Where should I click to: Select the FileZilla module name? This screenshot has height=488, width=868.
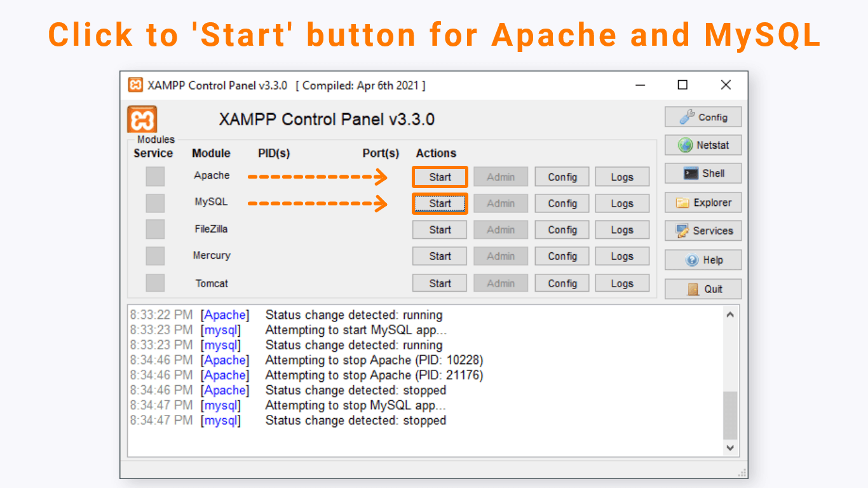point(211,229)
